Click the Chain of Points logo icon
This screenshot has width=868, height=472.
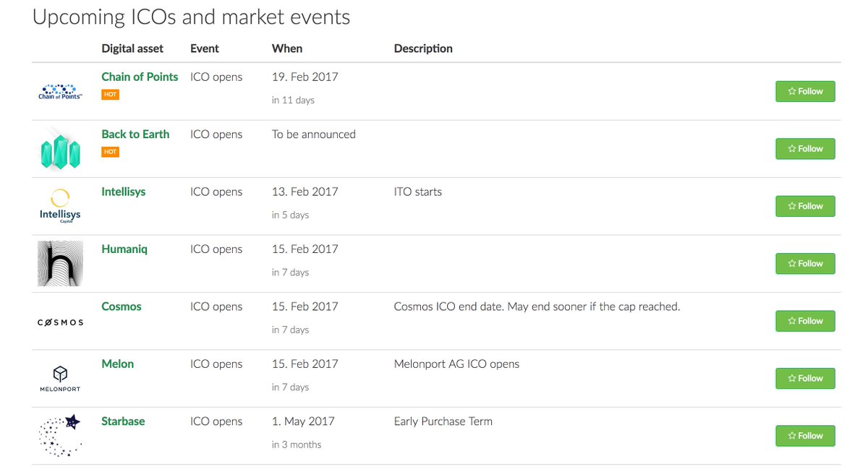[61, 91]
